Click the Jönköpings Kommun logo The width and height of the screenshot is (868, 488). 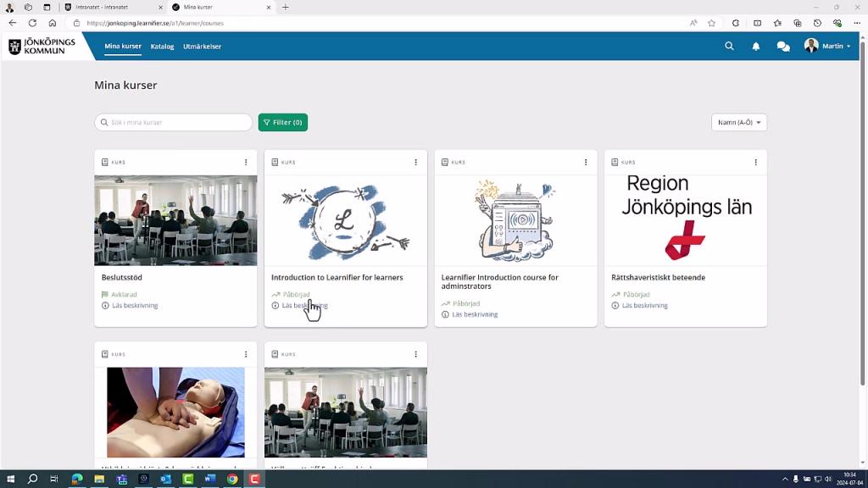pos(42,47)
